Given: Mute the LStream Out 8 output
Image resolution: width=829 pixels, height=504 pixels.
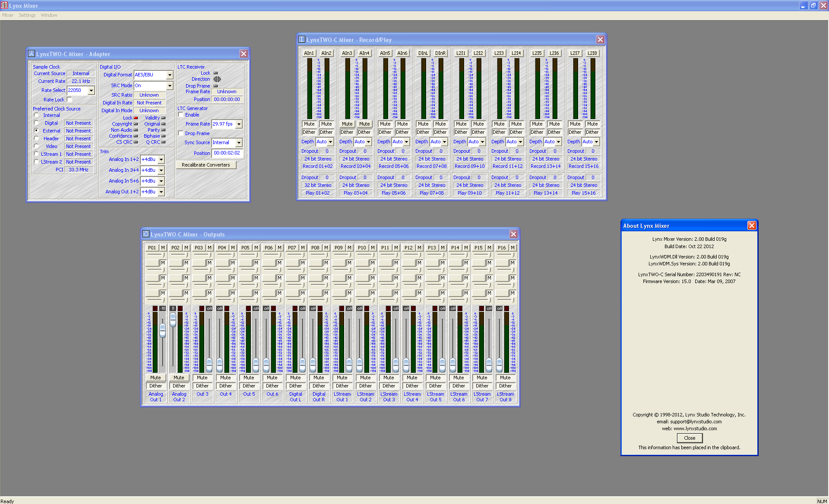Looking at the screenshot, I should coord(506,378).
